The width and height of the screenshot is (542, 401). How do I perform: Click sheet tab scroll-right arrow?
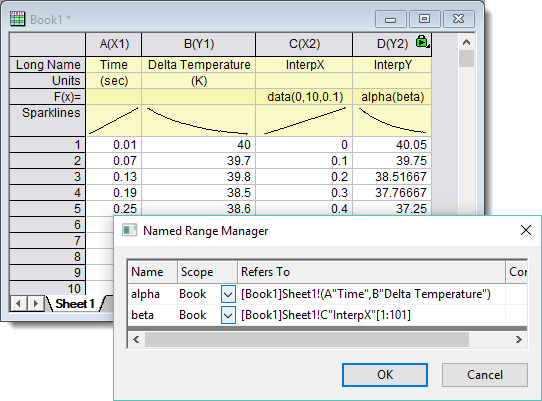click(36, 304)
